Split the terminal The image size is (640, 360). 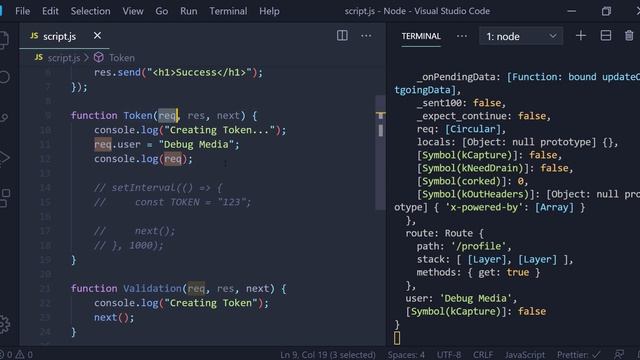pos(606,36)
